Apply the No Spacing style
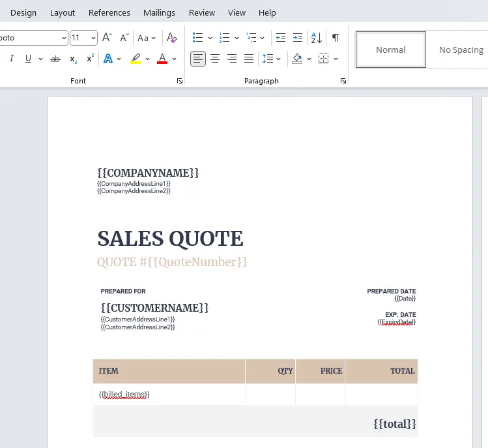Viewport: 488px width, 448px height. pyautogui.click(x=461, y=50)
